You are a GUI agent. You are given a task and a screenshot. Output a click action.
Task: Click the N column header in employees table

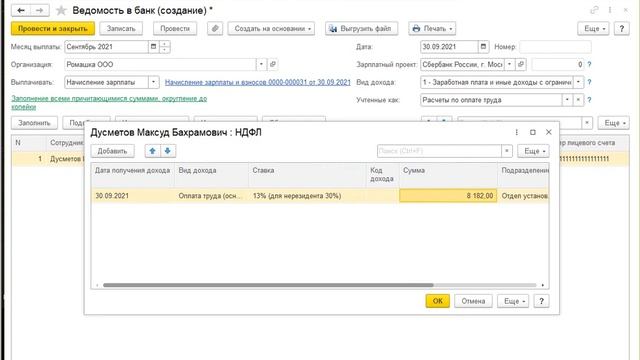pos(29,143)
